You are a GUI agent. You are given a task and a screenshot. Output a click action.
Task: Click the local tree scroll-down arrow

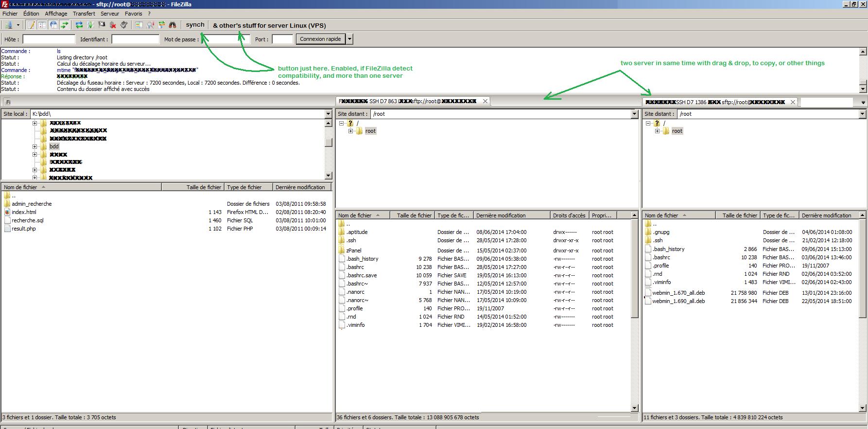point(329,176)
